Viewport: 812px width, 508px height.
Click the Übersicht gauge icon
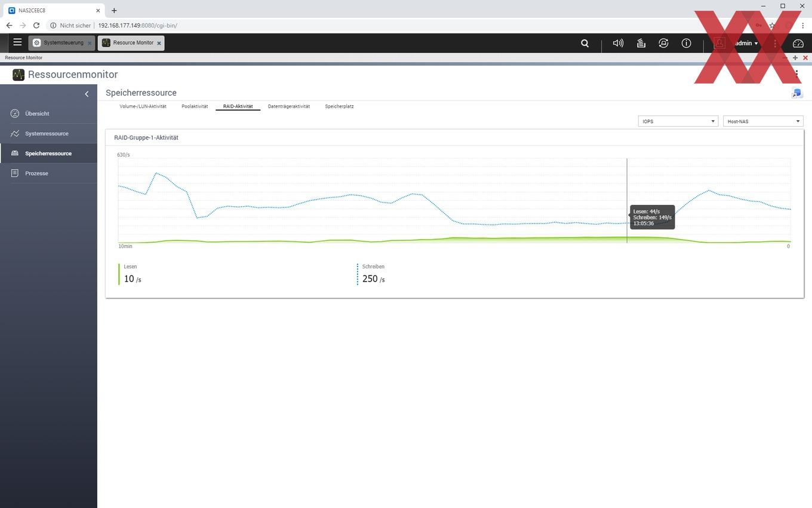pyautogui.click(x=15, y=114)
